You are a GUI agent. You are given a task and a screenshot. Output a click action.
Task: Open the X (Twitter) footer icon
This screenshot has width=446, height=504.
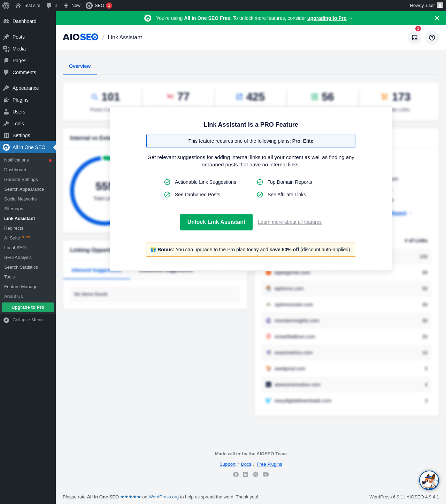click(x=255, y=474)
